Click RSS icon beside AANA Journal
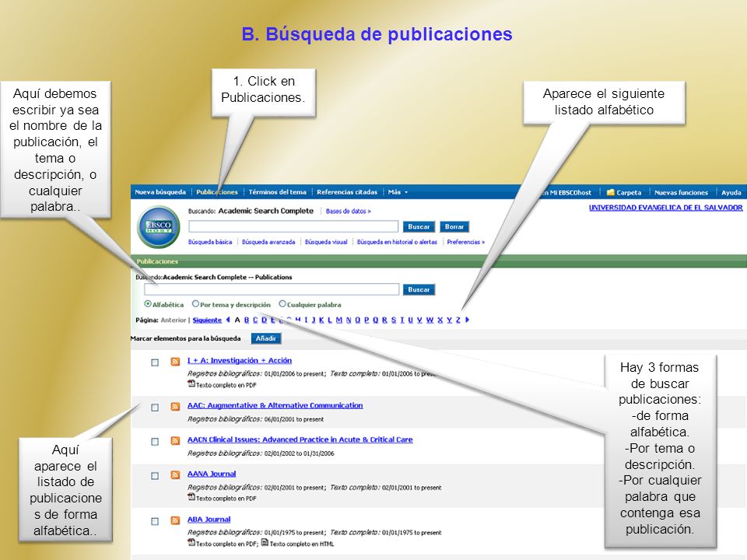The width and height of the screenshot is (747, 560). (x=175, y=474)
